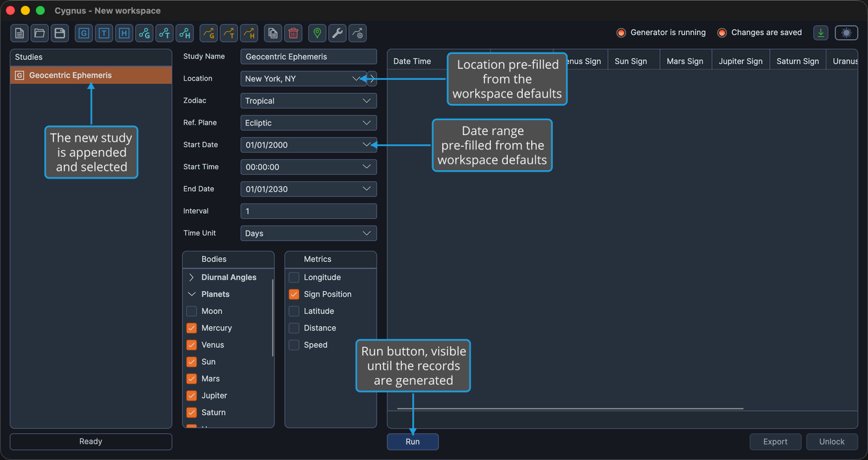
Task: Toggle light theme with sun icon
Action: click(847, 33)
